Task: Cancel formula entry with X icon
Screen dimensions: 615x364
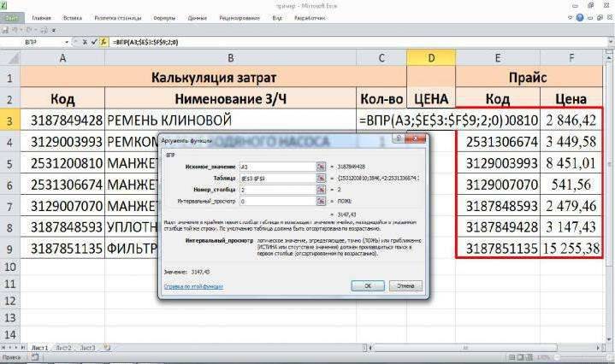Action: pos(86,40)
